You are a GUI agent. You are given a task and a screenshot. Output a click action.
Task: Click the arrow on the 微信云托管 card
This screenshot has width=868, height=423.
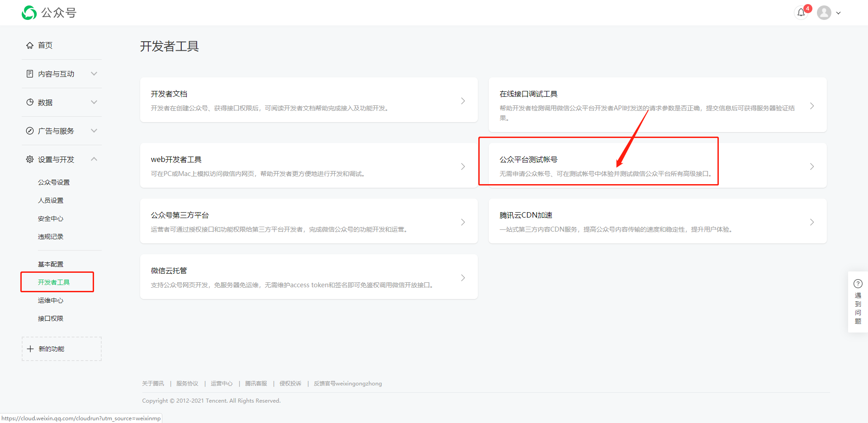click(463, 278)
